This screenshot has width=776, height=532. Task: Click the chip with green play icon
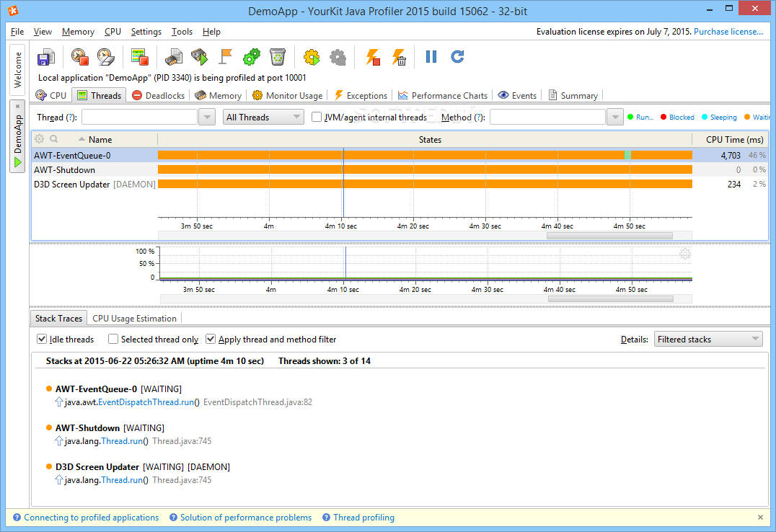click(x=200, y=57)
